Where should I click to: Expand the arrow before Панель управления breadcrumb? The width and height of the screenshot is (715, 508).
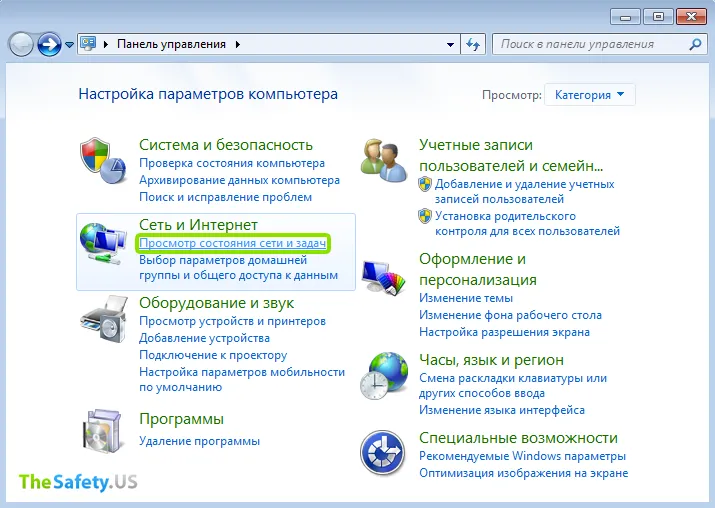(106, 44)
